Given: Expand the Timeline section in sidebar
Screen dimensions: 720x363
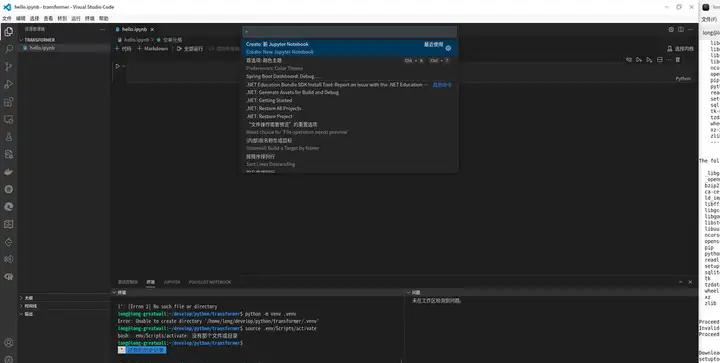Looking at the screenshot, I should [x=30, y=306].
